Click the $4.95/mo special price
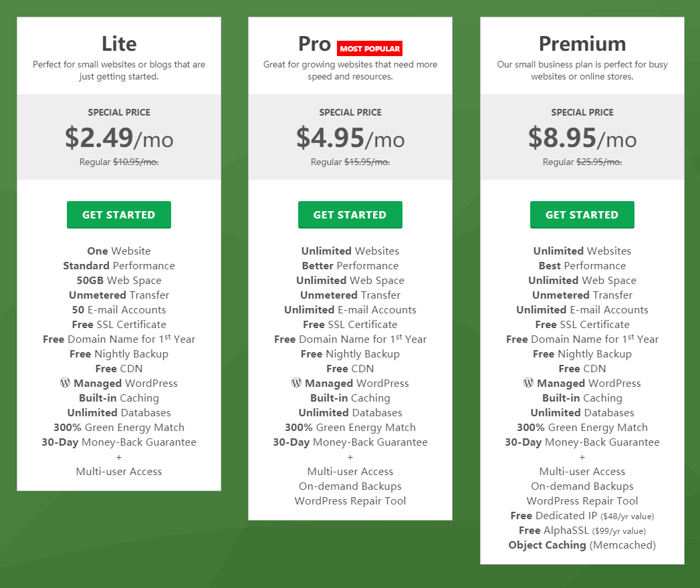This screenshot has height=588, width=700. [x=350, y=138]
